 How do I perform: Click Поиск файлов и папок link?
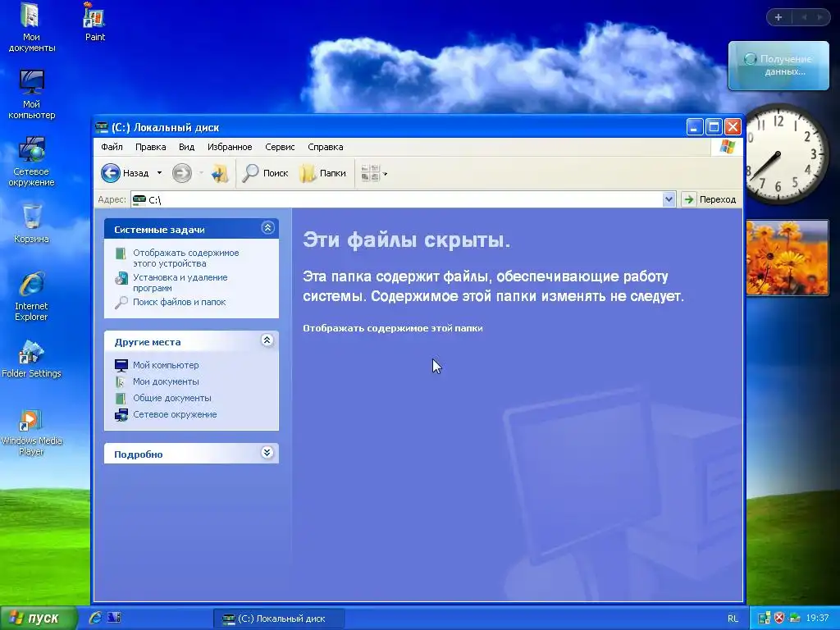(179, 302)
